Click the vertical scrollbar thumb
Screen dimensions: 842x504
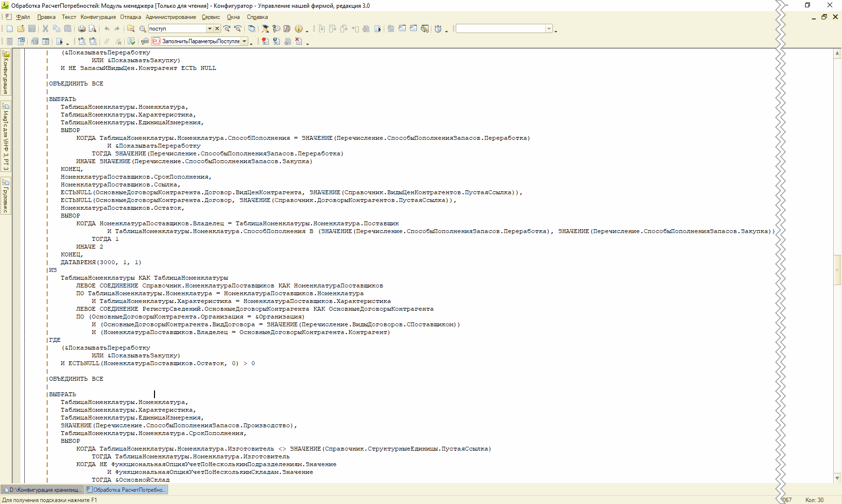point(837,269)
